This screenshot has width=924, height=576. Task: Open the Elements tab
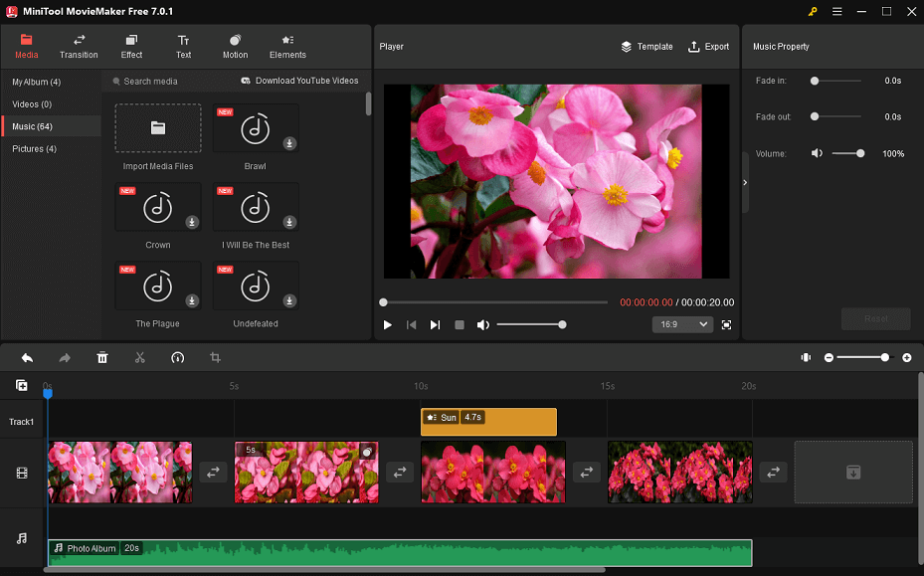coord(287,46)
